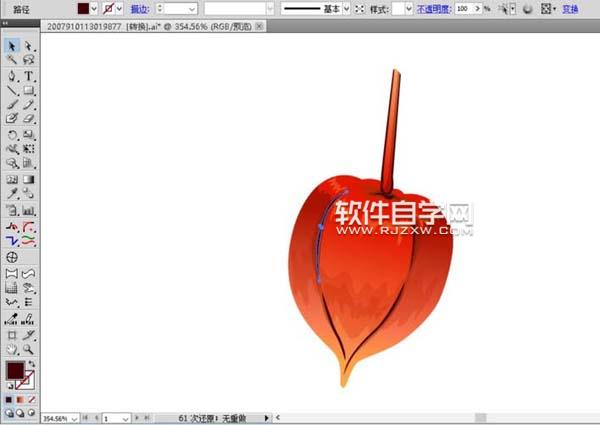The height and width of the screenshot is (425, 600).
Task: Select the Column Graph tool
Action: (28, 211)
